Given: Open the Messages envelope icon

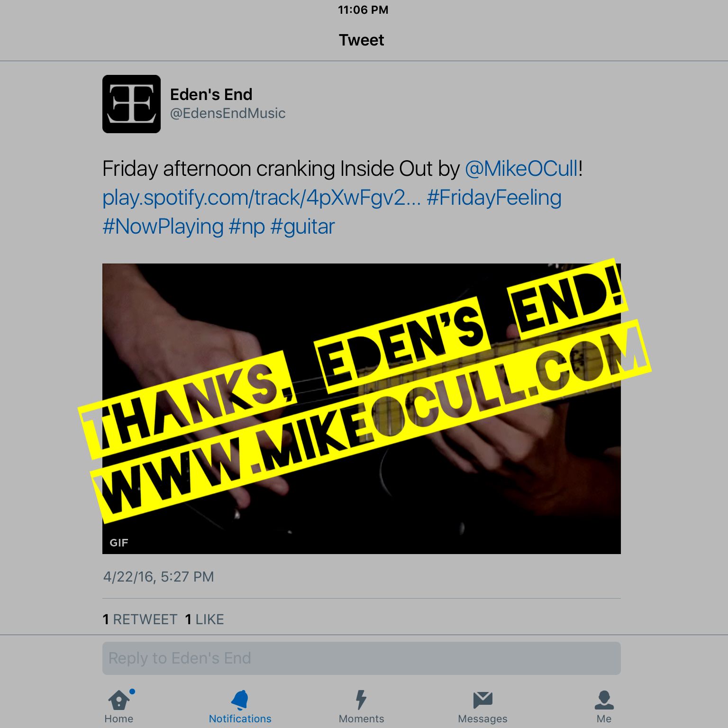Looking at the screenshot, I should 482,700.
